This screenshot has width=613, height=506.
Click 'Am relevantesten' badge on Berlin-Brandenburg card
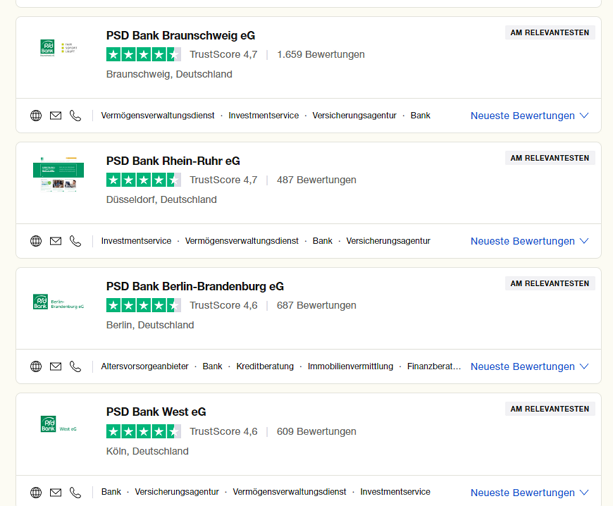tap(550, 284)
